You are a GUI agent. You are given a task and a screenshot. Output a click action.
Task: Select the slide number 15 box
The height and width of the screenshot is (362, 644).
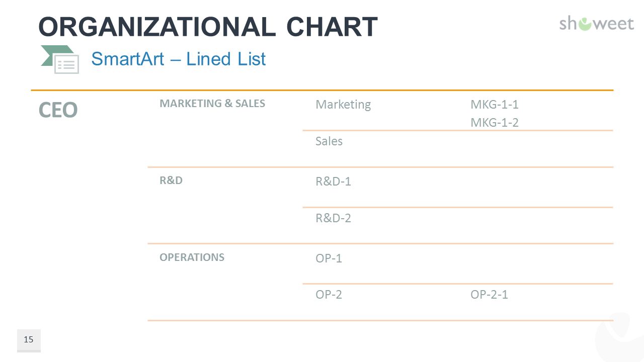pos(29,340)
